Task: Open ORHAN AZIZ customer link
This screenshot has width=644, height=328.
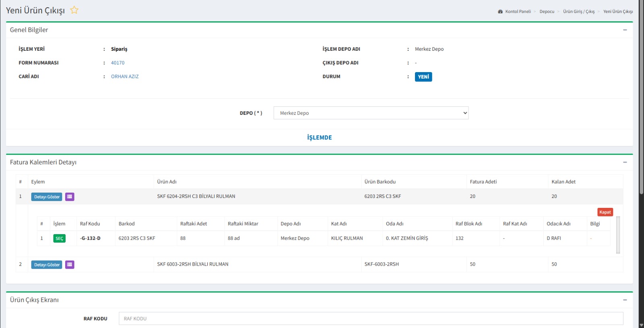Action: pos(125,77)
